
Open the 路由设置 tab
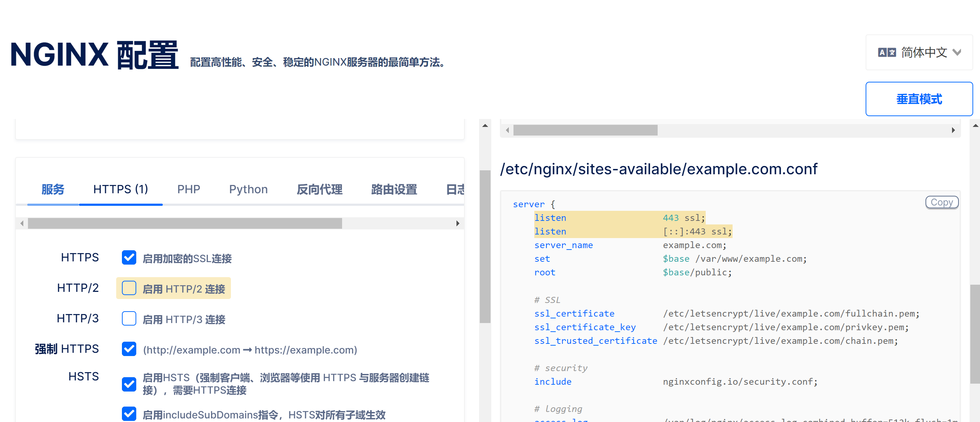pos(394,189)
